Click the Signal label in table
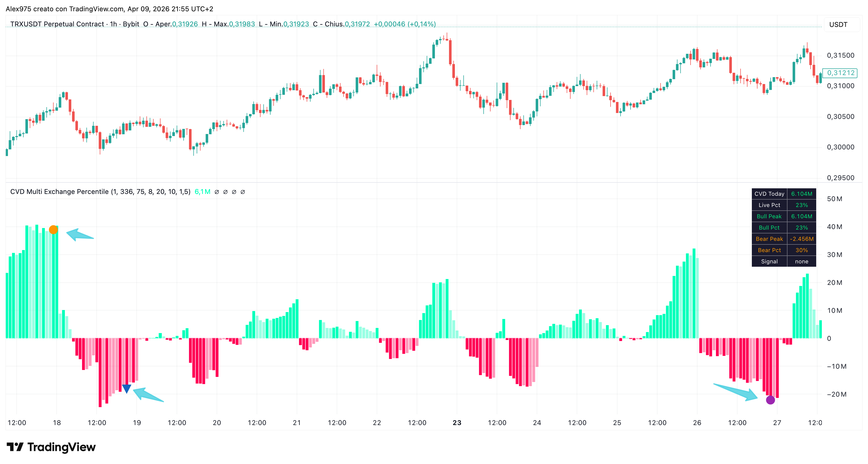This screenshot has height=464, width=868. (x=769, y=262)
